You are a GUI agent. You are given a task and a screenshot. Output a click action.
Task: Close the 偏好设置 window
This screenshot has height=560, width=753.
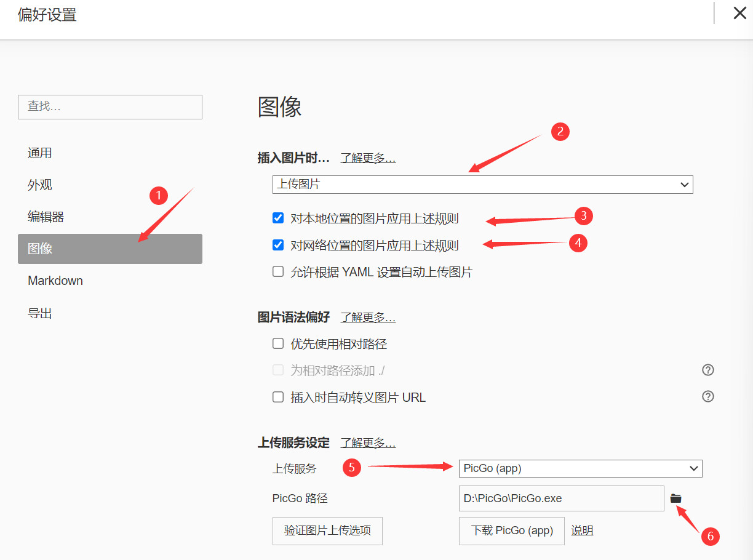point(739,13)
